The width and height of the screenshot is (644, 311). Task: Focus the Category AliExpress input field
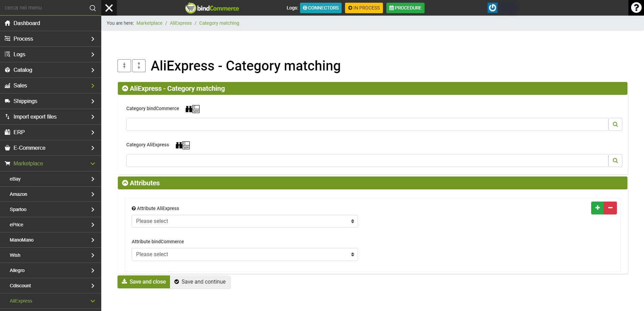click(367, 161)
